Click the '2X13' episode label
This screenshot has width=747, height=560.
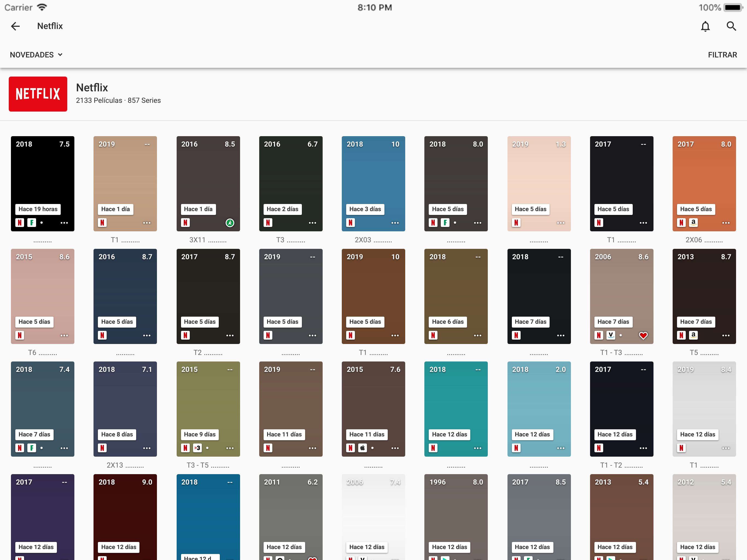coord(115,465)
